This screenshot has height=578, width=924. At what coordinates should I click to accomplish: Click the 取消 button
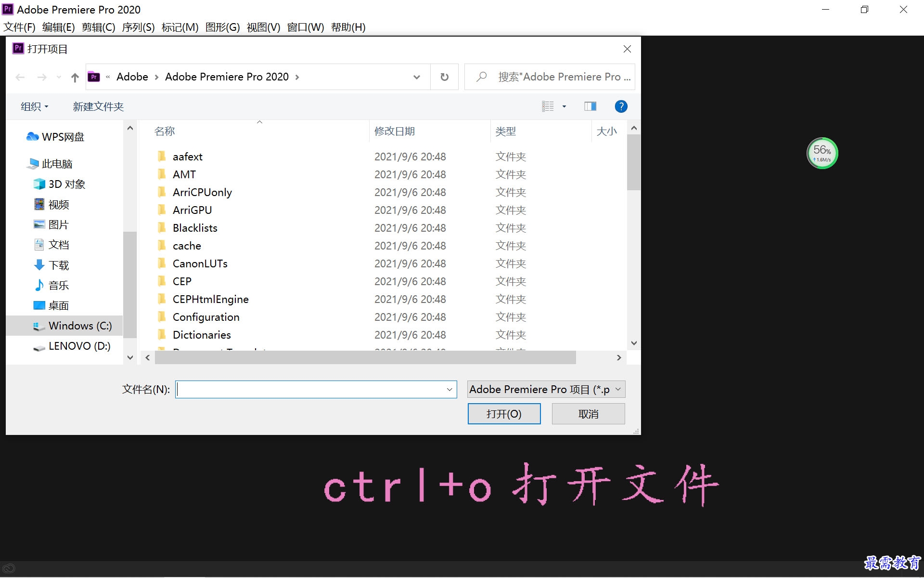(588, 414)
